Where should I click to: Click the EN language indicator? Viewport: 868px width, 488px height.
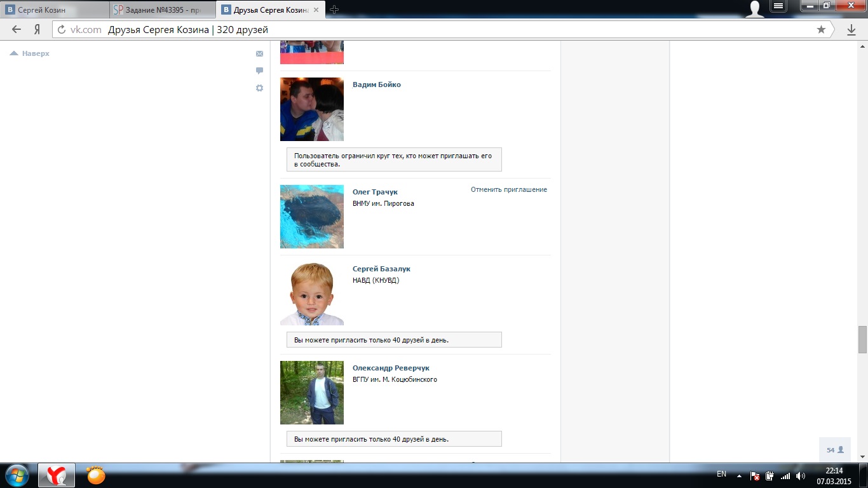click(x=721, y=474)
